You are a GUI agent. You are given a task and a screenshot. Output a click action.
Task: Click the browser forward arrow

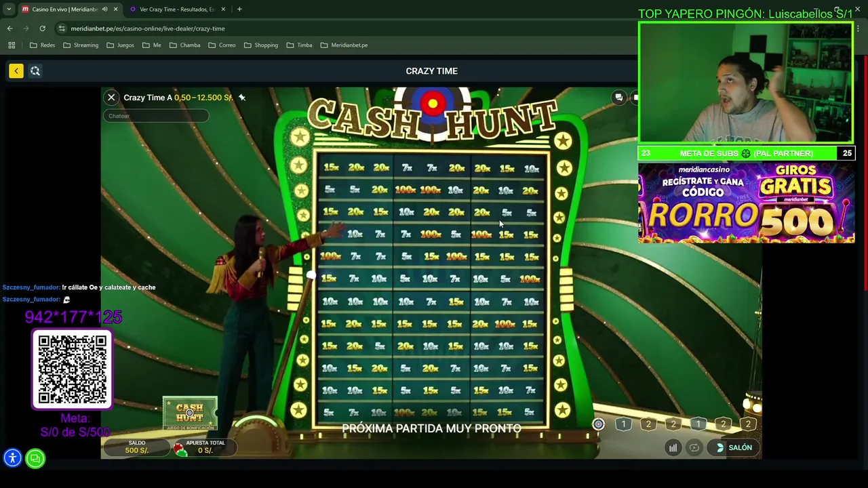[x=26, y=28]
